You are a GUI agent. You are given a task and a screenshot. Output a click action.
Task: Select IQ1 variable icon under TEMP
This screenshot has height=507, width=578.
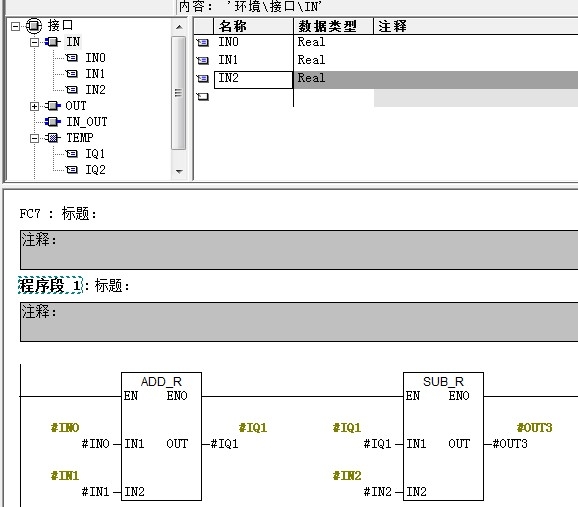pyautogui.click(x=72, y=153)
